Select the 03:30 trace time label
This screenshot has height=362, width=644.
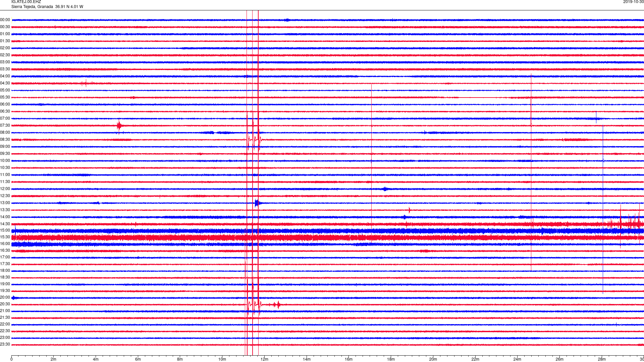5,69
